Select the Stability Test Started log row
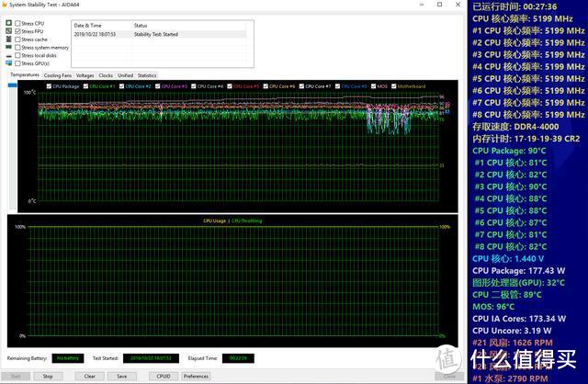 pos(160,34)
